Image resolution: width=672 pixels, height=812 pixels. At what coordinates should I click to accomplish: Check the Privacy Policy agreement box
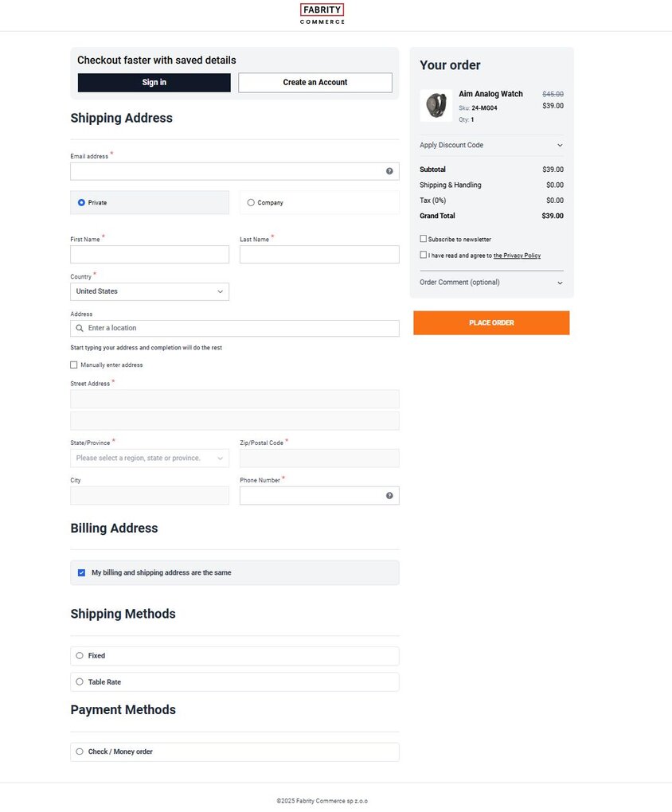coord(423,254)
